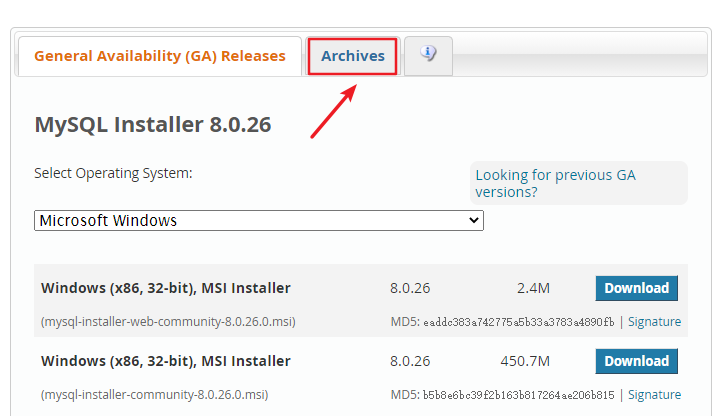
Task: Click the mysql-installer-web-community-8.0.26.0.msi filename
Action: tap(168, 322)
